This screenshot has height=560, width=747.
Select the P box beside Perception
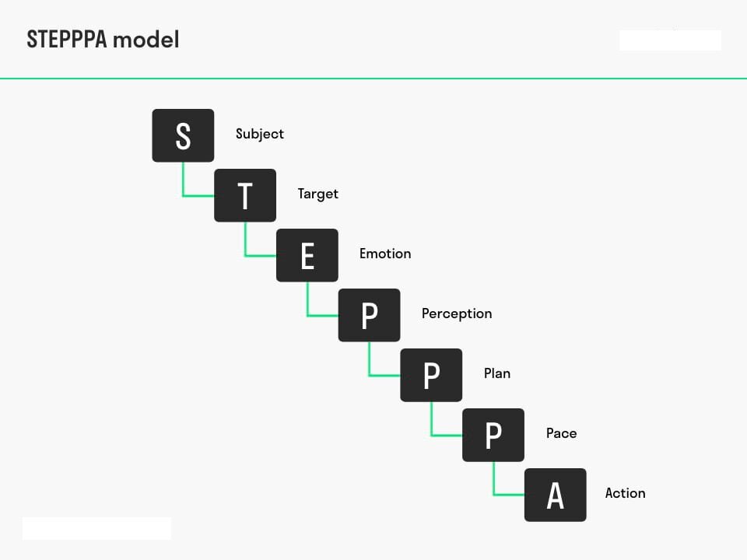point(369,315)
